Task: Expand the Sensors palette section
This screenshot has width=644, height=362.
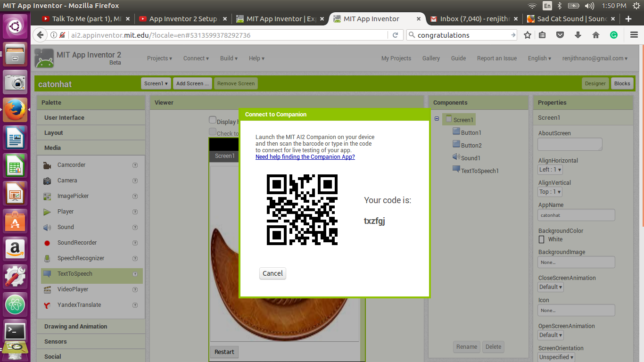Action: [x=91, y=341]
